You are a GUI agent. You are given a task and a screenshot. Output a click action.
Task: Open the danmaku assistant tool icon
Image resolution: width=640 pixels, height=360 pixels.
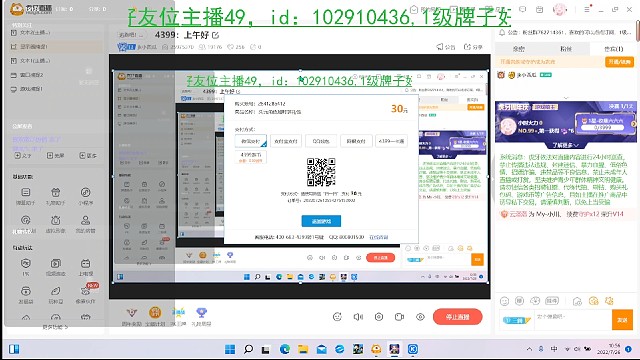26,196
